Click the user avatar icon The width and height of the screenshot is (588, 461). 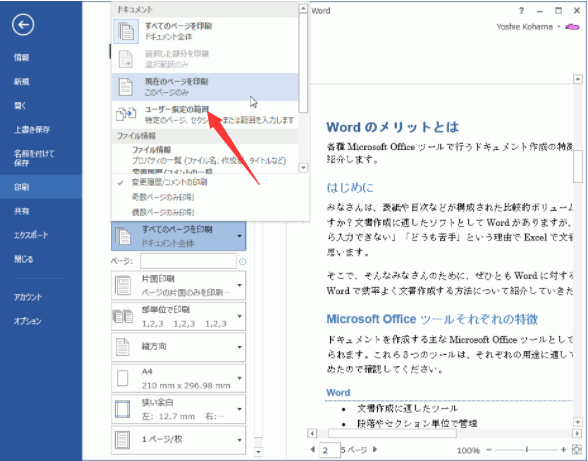(x=573, y=27)
